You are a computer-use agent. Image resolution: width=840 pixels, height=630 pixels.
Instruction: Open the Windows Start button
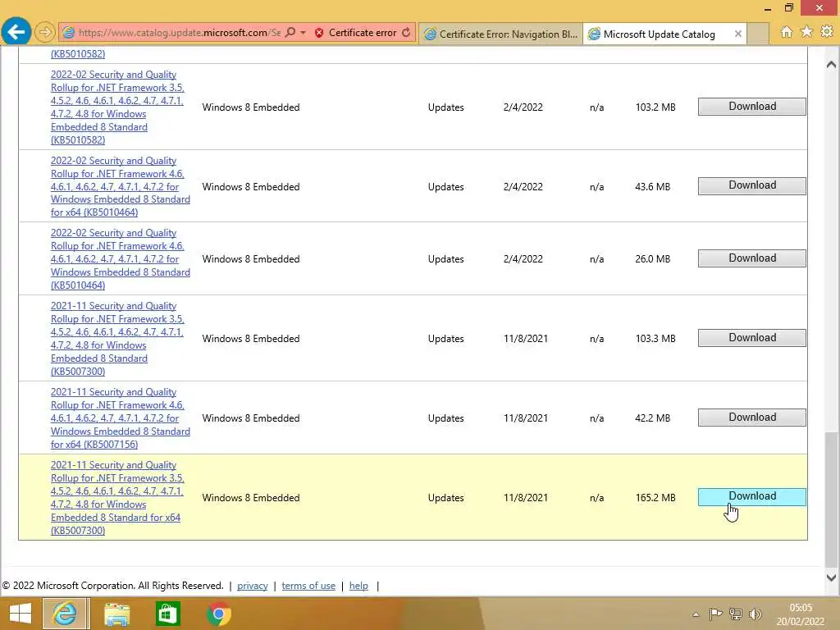point(21,614)
